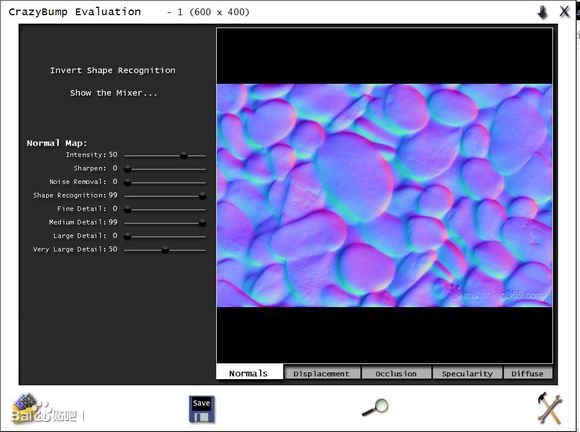The width and height of the screenshot is (580, 432).
Task: Click the Shape Recognition slider knob
Action: click(202, 196)
